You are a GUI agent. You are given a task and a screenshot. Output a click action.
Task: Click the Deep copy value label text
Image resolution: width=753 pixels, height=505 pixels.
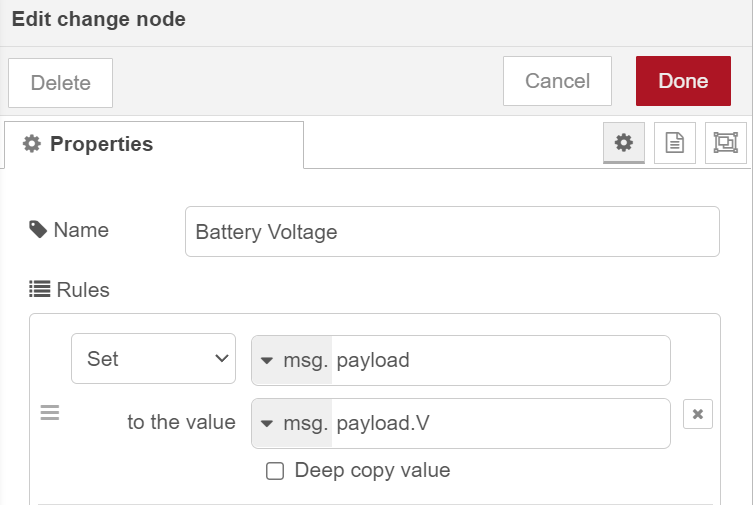[372, 470]
